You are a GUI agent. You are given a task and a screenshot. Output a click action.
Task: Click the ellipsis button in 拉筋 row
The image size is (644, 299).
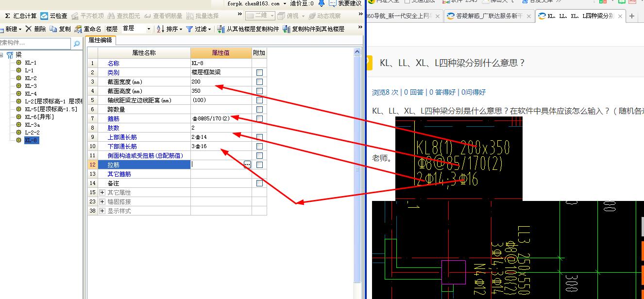coord(247,165)
